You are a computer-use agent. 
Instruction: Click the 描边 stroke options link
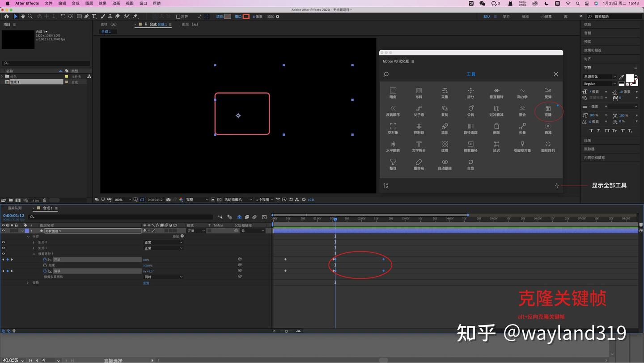[238, 17]
